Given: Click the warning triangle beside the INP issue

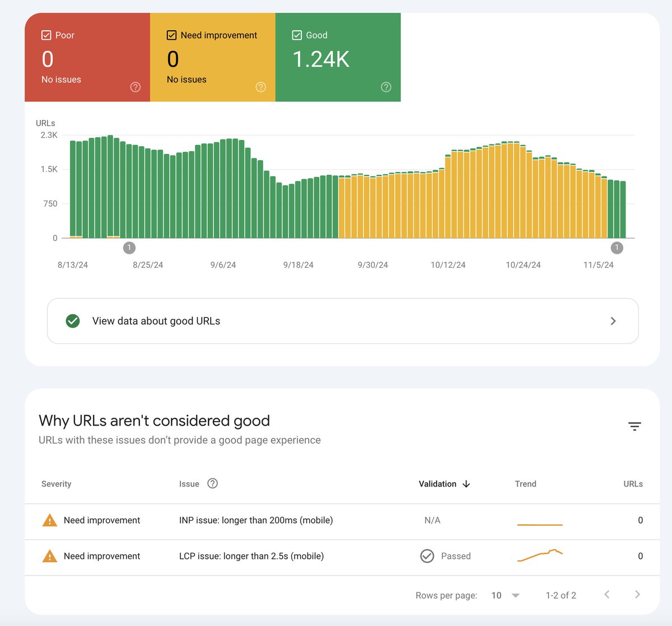Looking at the screenshot, I should point(49,520).
